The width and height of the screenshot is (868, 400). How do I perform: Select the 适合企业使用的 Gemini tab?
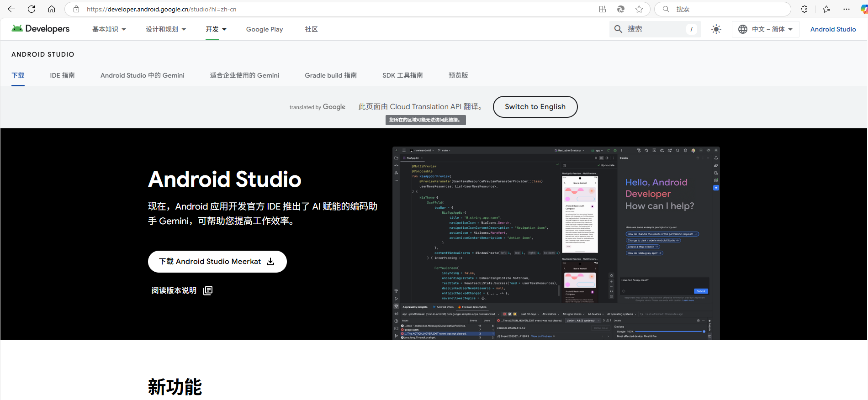(x=244, y=75)
